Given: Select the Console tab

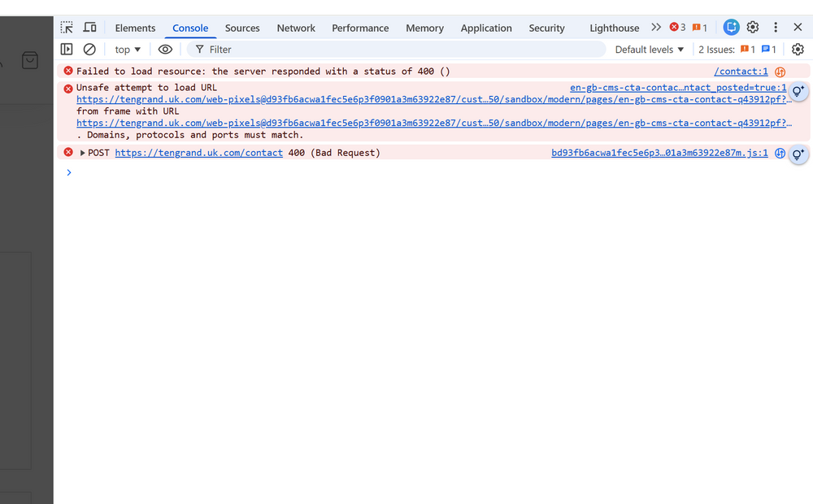Looking at the screenshot, I should 190,28.
